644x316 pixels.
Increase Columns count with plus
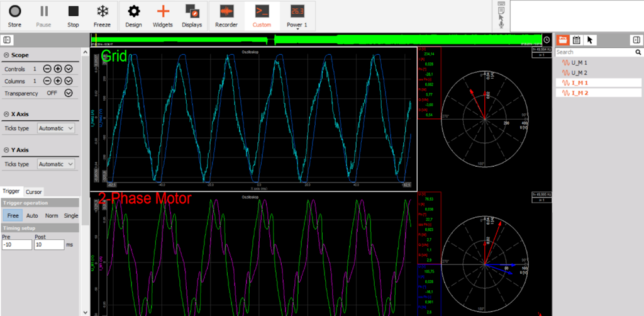point(58,81)
